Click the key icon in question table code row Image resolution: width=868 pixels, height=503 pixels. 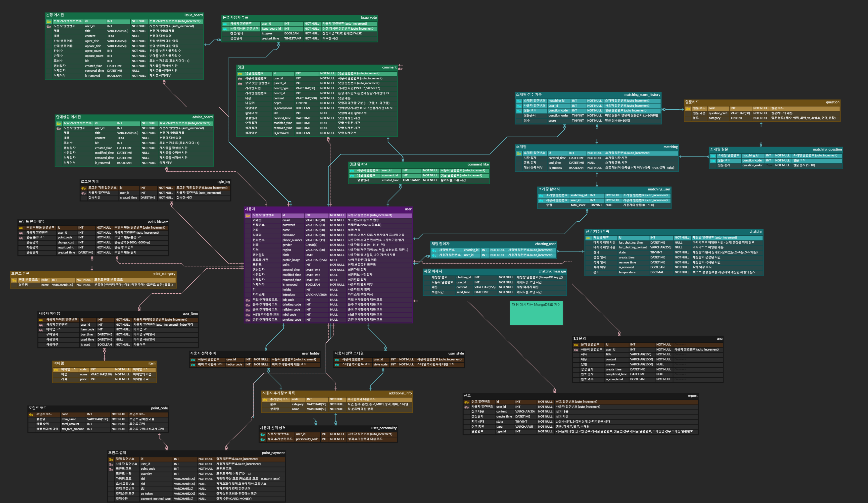(688, 108)
